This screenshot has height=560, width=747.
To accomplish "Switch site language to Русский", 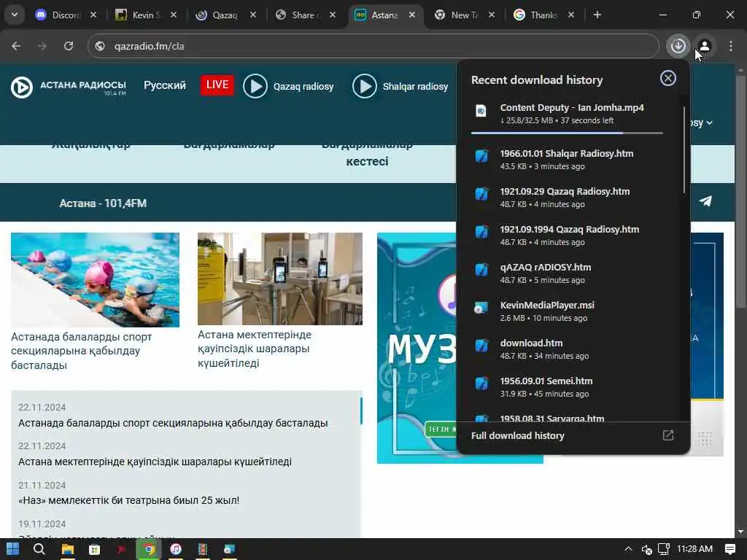I will pyautogui.click(x=165, y=85).
